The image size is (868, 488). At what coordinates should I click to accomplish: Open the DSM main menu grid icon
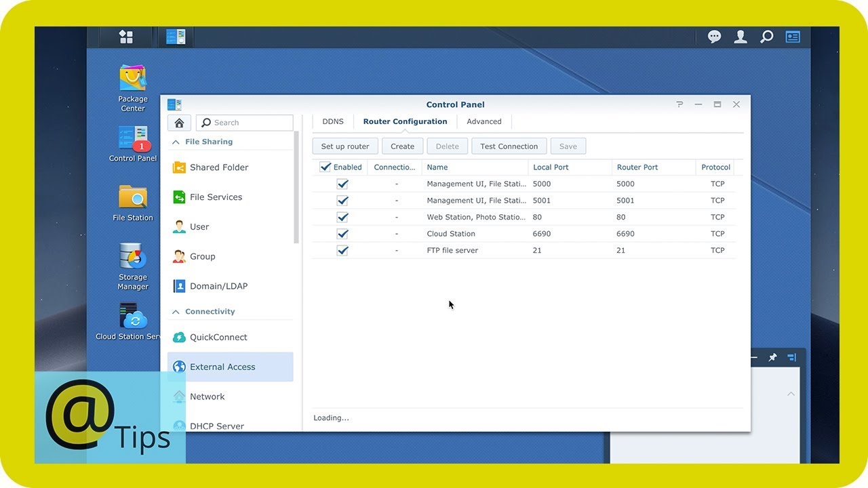click(126, 37)
